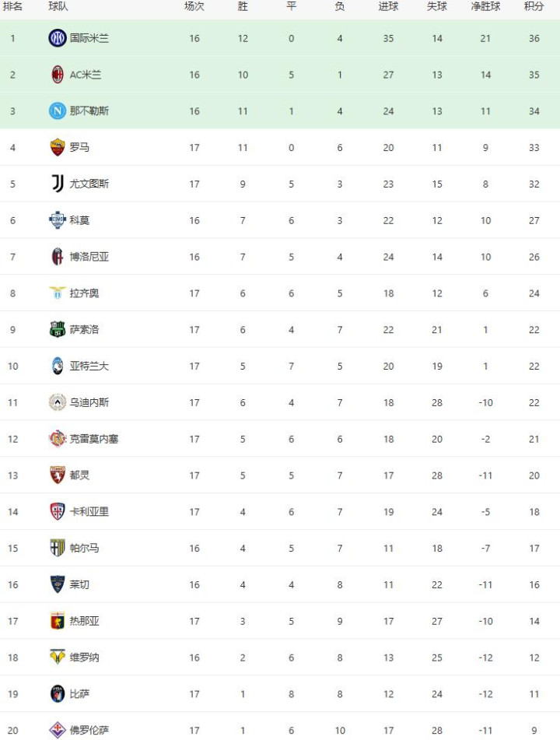Open the 博洛尼亚 team name link

[89, 257]
